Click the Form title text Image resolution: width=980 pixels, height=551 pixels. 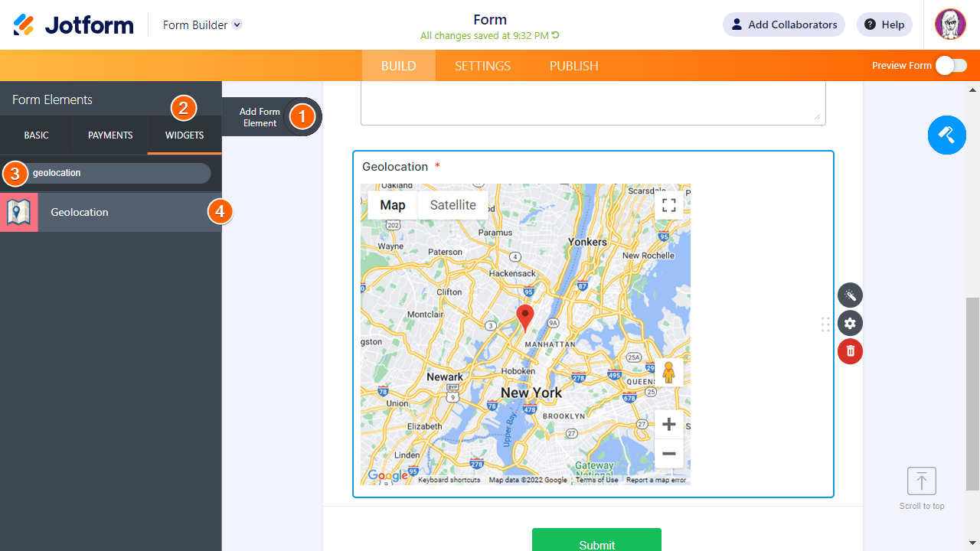[490, 20]
